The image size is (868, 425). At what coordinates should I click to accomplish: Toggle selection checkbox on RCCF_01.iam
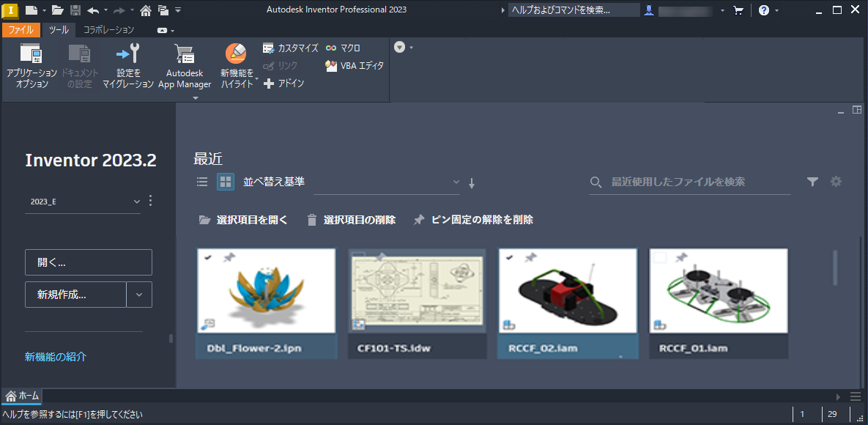click(661, 258)
